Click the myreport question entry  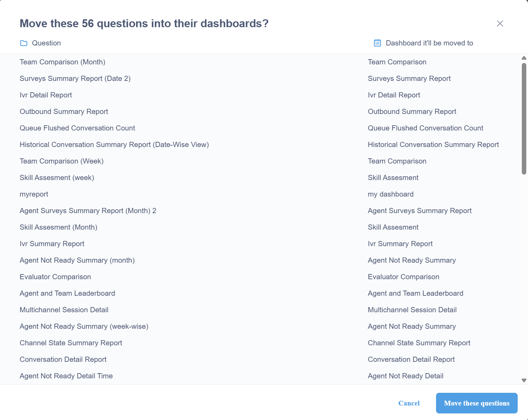[34, 194]
